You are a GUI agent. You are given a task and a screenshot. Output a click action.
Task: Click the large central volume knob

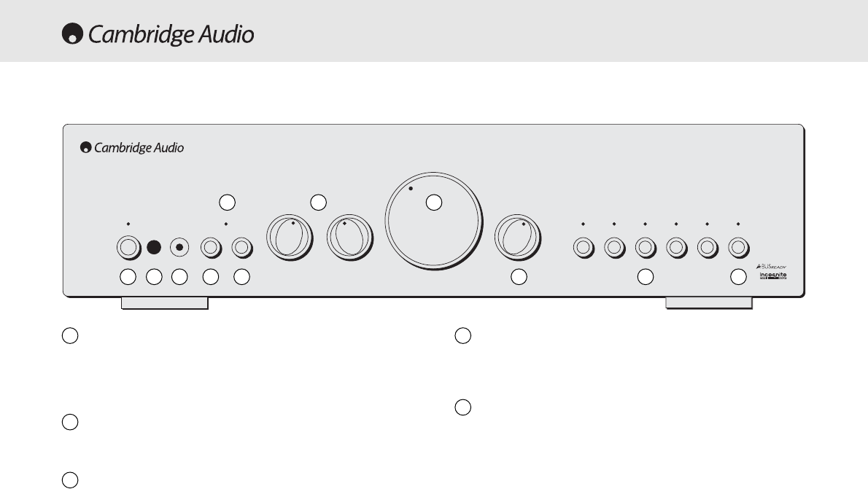pyautogui.click(x=433, y=221)
